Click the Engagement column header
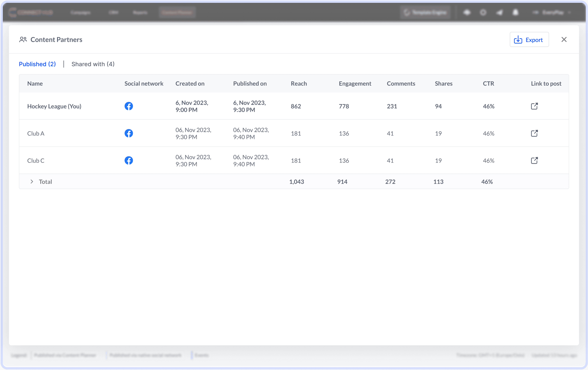 355,84
